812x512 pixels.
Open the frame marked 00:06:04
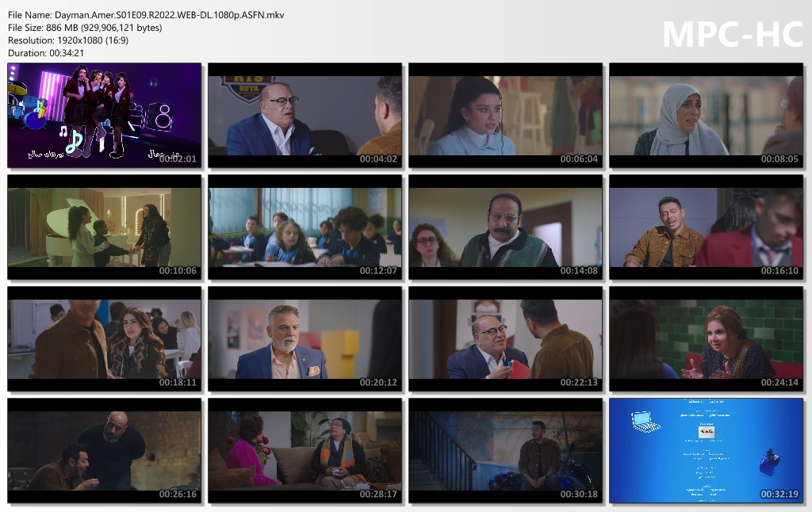[505, 115]
